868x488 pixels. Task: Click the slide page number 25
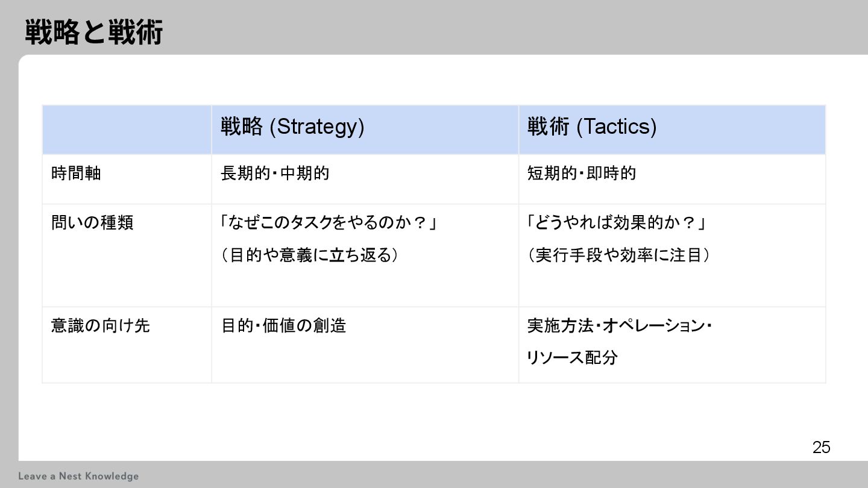click(x=821, y=447)
